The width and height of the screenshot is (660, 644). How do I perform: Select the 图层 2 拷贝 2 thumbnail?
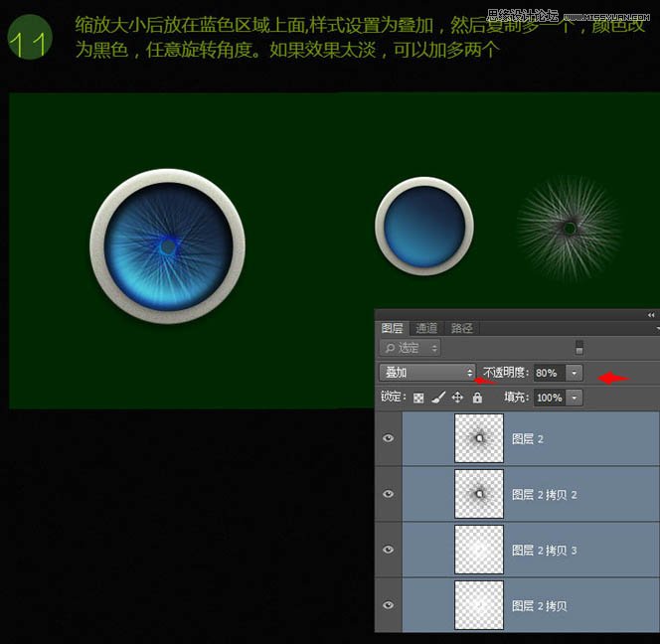pyautogui.click(x=479, y=494)
